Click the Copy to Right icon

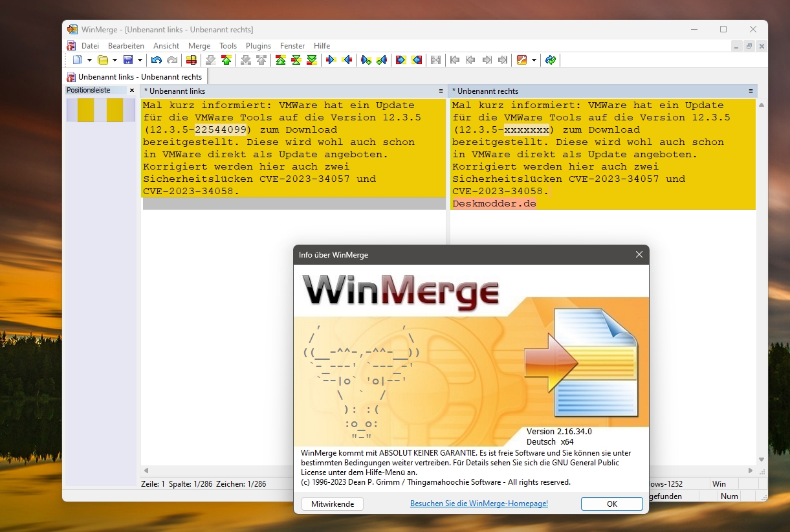(x=331, y=60)
